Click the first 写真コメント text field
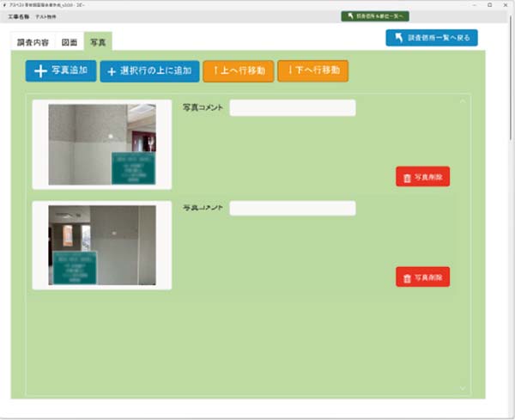 (x=292, y=108)
